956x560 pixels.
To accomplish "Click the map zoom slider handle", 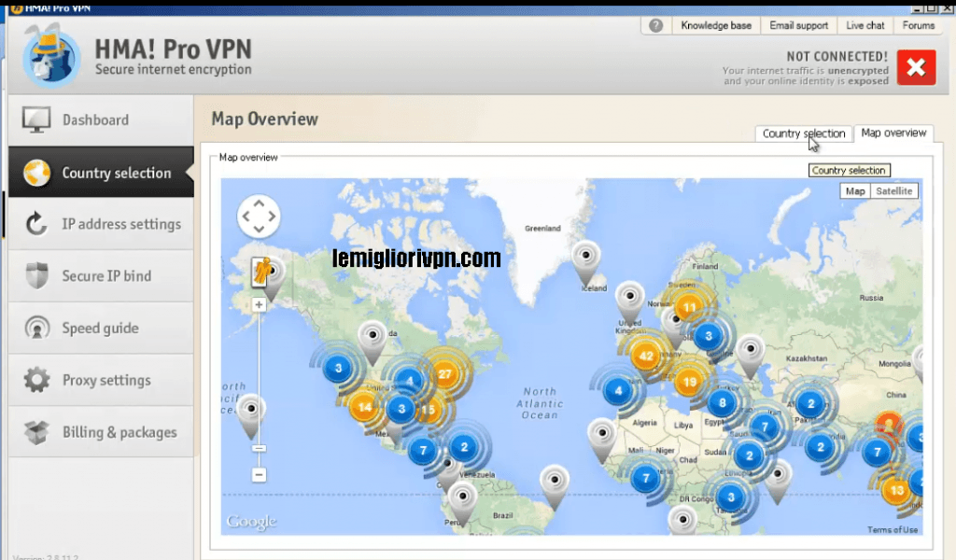I will (259, 449).
